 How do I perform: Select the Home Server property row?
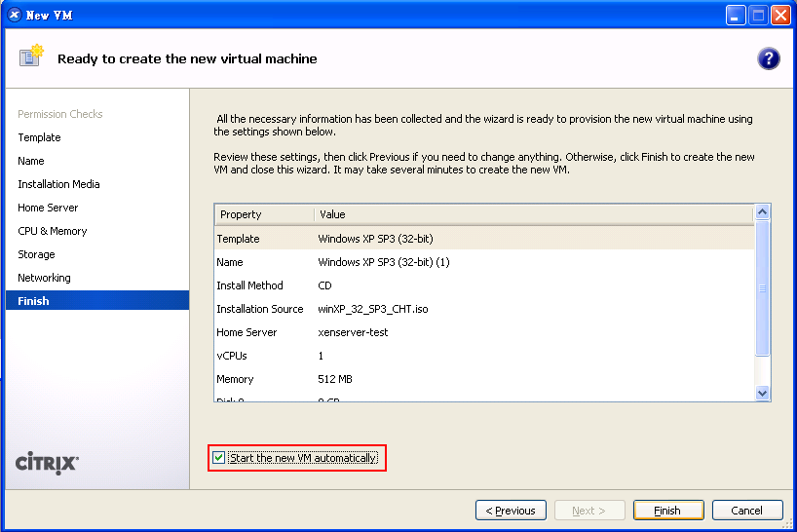click(484, 332)
